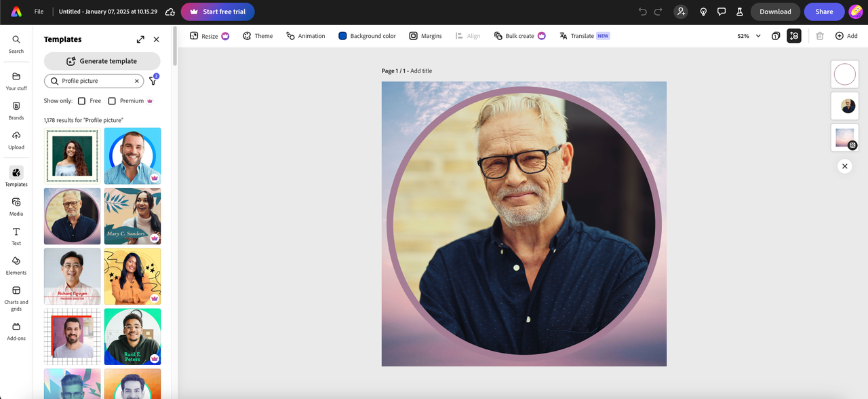The height and width of the screenshot is (399, 868).
Task: Select the man photo layer thumbnail
Action: [x=845, y=106]
